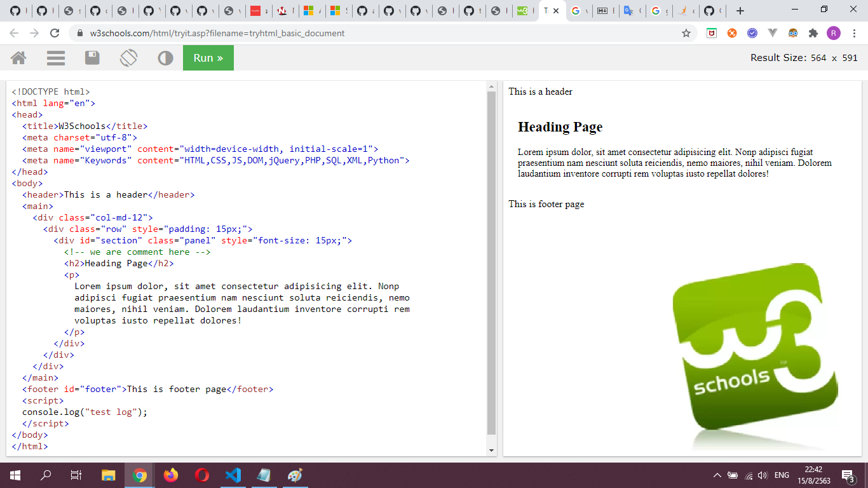Open the Windows Start menu
868x488 pixels.
point(15,475)
